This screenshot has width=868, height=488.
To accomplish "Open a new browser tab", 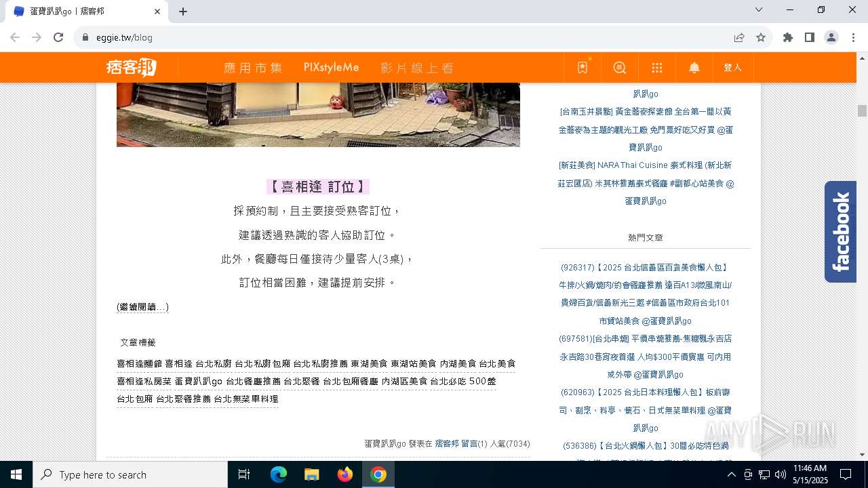I will pos(183,12).
